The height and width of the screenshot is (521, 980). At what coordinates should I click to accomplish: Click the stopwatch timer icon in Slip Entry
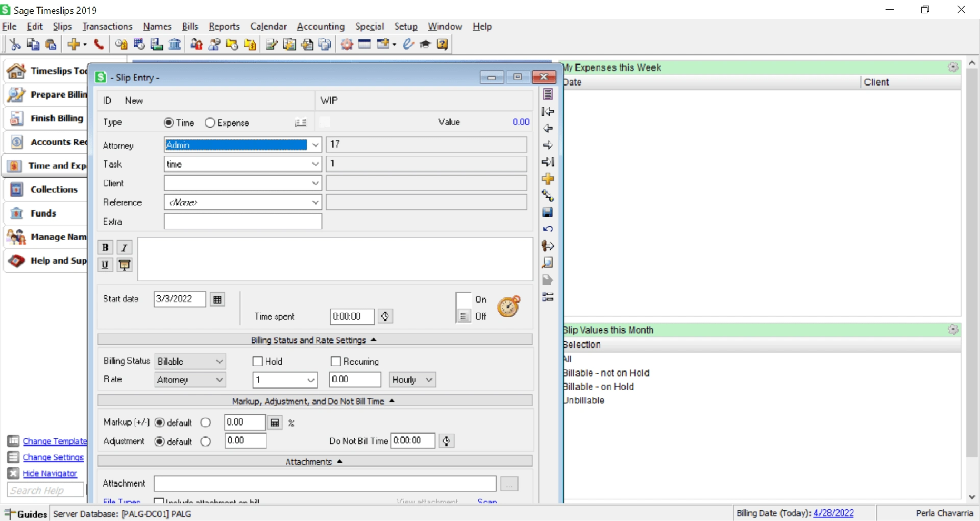(x=508, y=306)
